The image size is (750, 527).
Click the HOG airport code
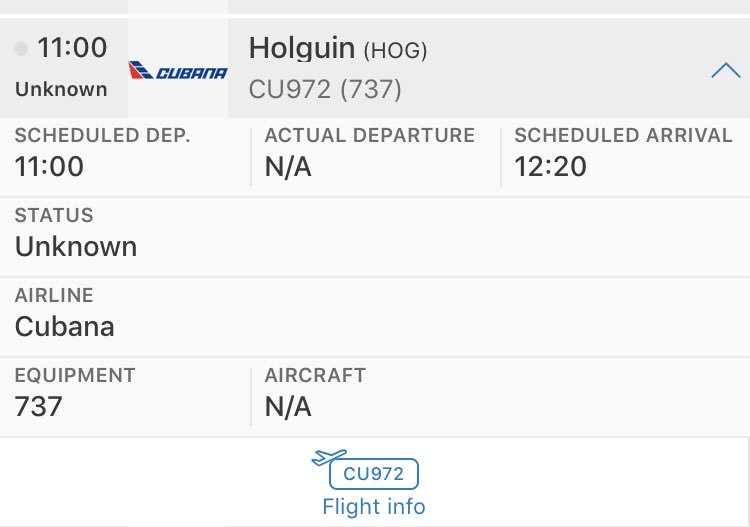tap(401, 49)
